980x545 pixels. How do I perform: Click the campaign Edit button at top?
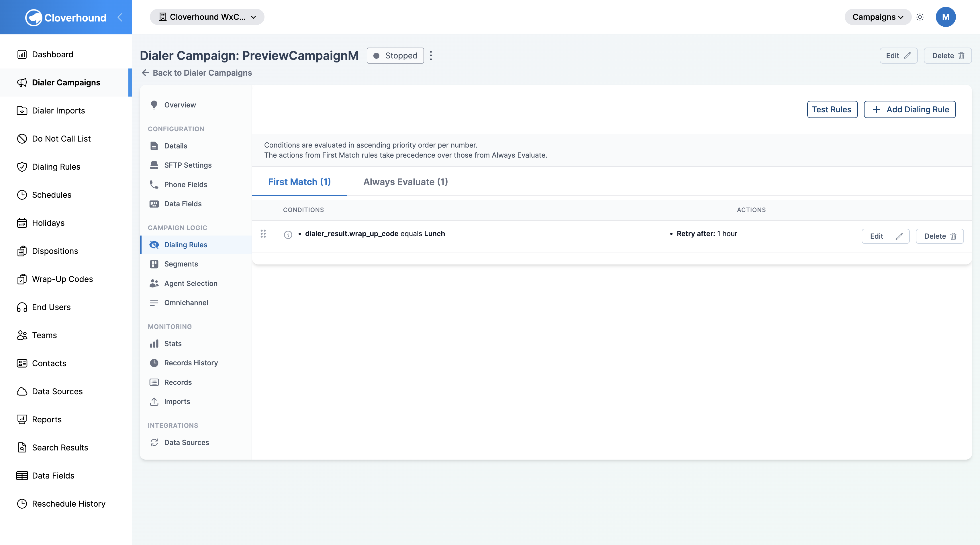click(898, 56)
